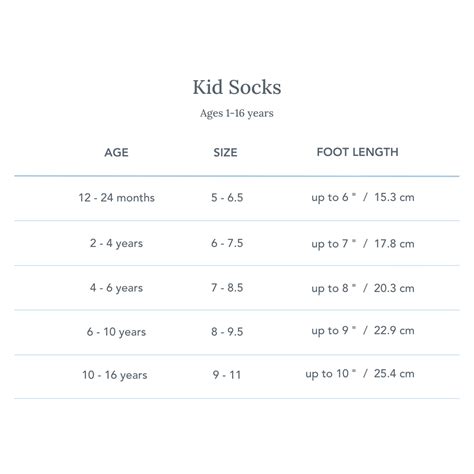Click the 8 - 9.5 size cell
This screenshot has width=474, height=474.
point(227,332)
